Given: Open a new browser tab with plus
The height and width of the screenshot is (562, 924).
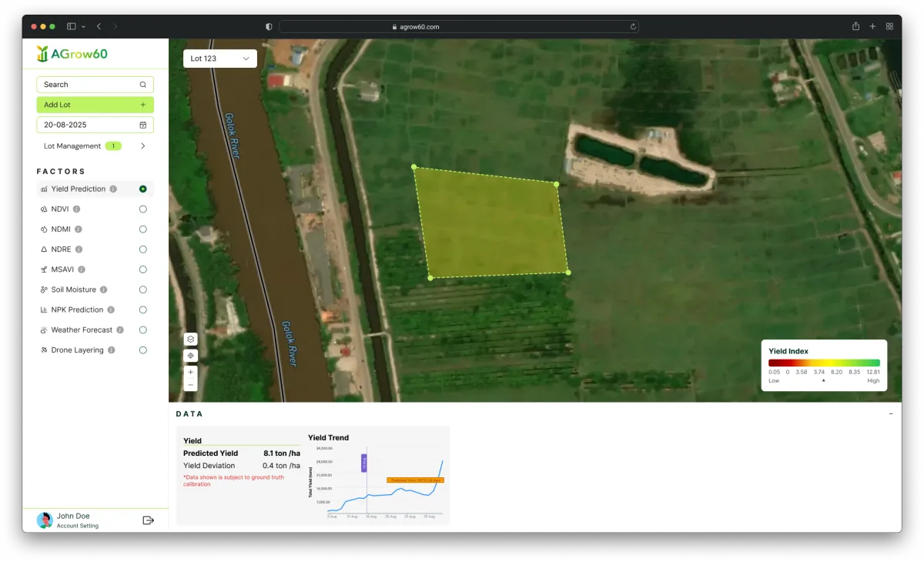Looking at the screenshot, I should [x=872, y=26].
